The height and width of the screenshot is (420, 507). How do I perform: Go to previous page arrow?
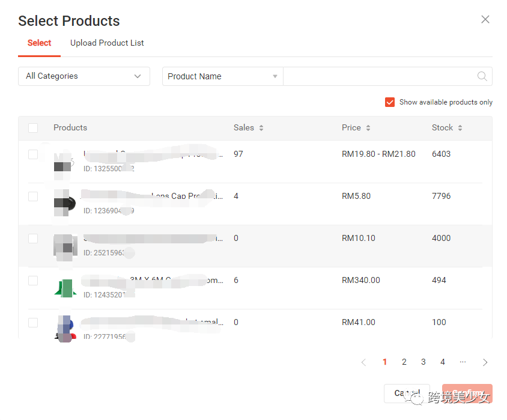[363, 362]
